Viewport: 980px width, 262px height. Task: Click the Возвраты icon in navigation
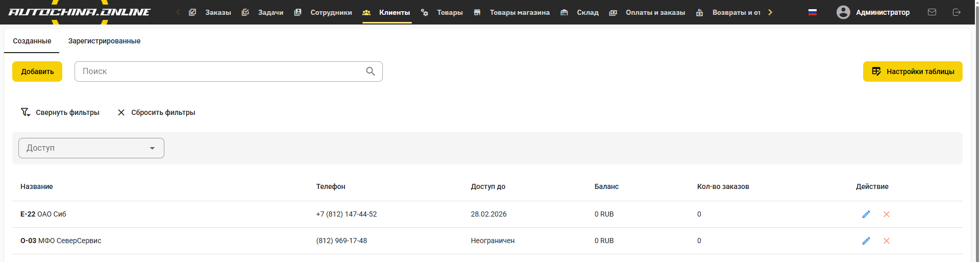[700, 12]
